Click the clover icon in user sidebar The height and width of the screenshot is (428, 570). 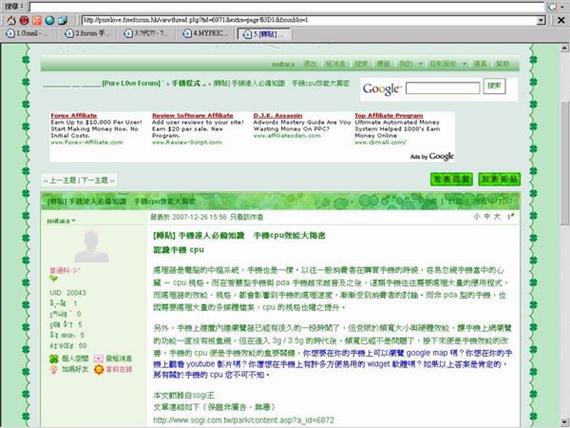[54, 359]
